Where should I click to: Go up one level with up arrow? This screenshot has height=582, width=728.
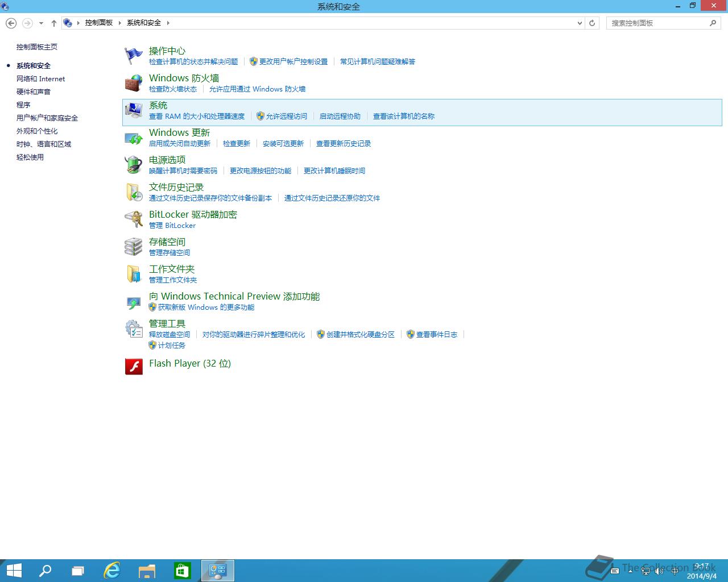click(x=54, y=23)
